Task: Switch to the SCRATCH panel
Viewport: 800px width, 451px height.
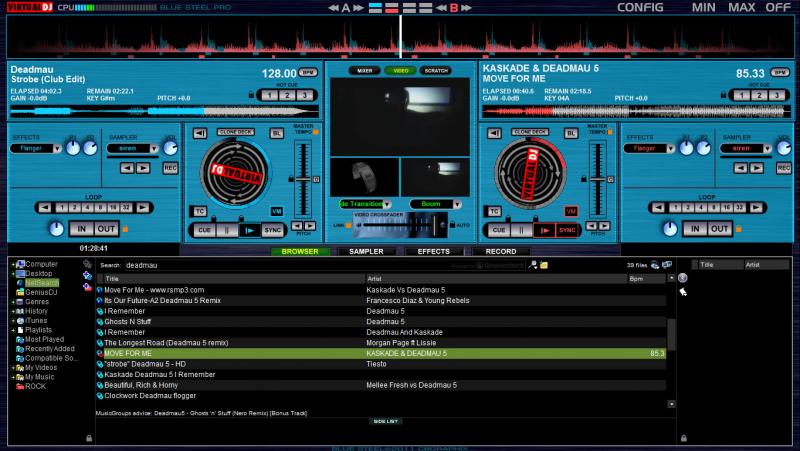Action: click(x=436, y=71)
